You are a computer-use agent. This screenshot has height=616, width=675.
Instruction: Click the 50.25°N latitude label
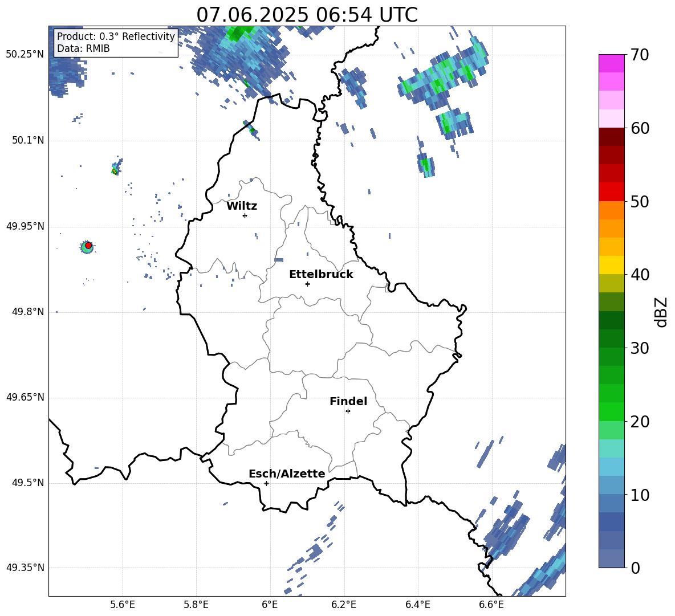click(x=25, y=55)
